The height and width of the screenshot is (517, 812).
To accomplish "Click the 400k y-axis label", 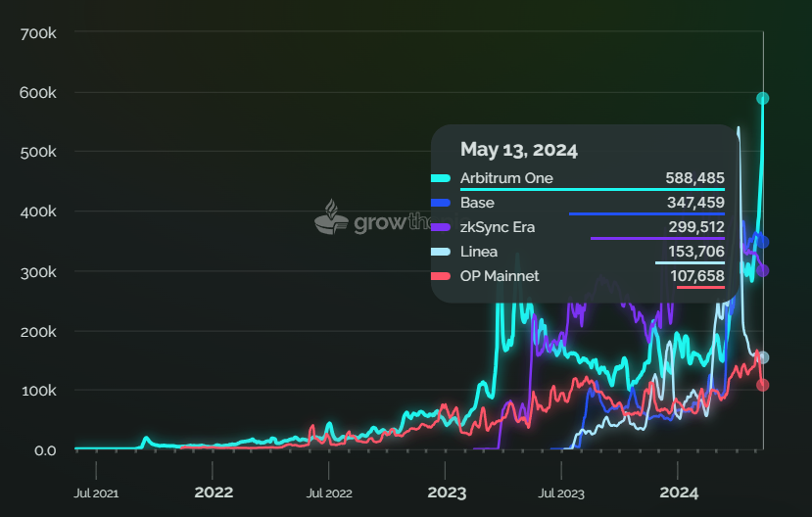I will [x=38, y=211].
